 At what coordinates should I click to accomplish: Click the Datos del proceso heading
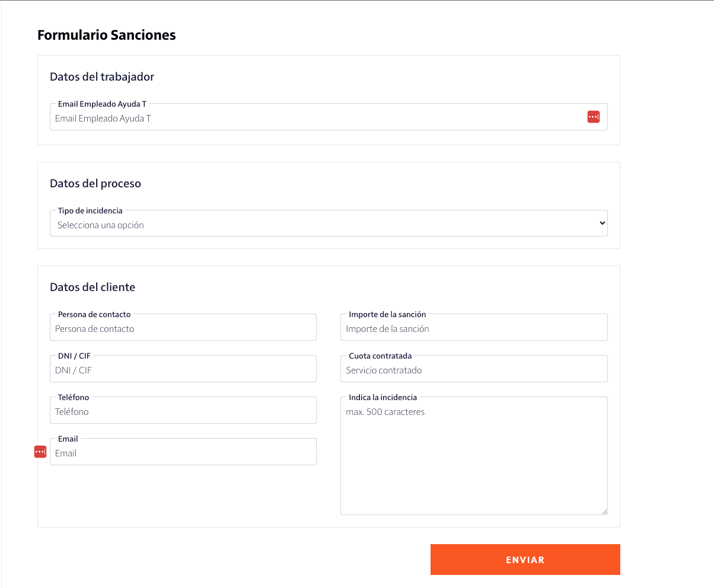(95, 183)
